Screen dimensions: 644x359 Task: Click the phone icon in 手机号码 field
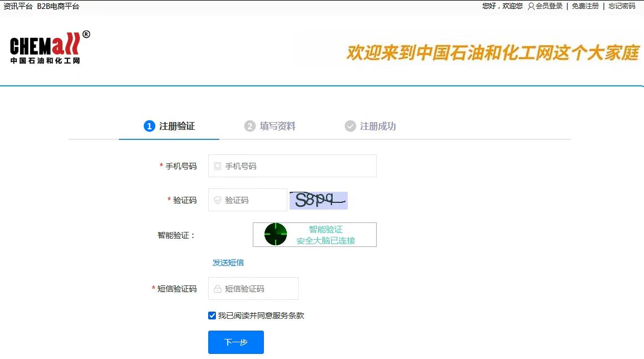218,166
